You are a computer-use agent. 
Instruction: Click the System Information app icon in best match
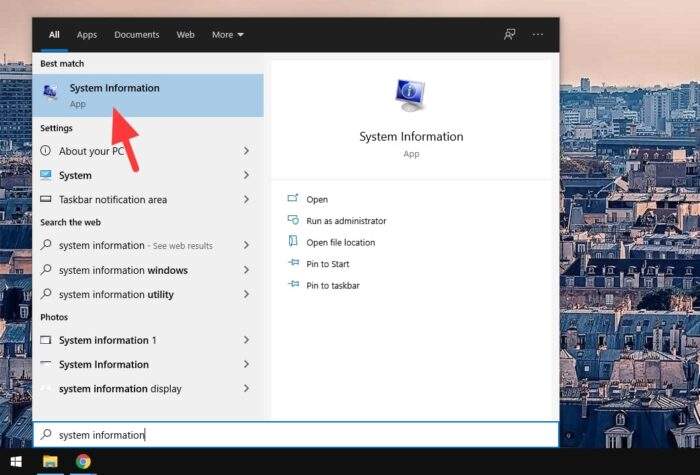50,93
